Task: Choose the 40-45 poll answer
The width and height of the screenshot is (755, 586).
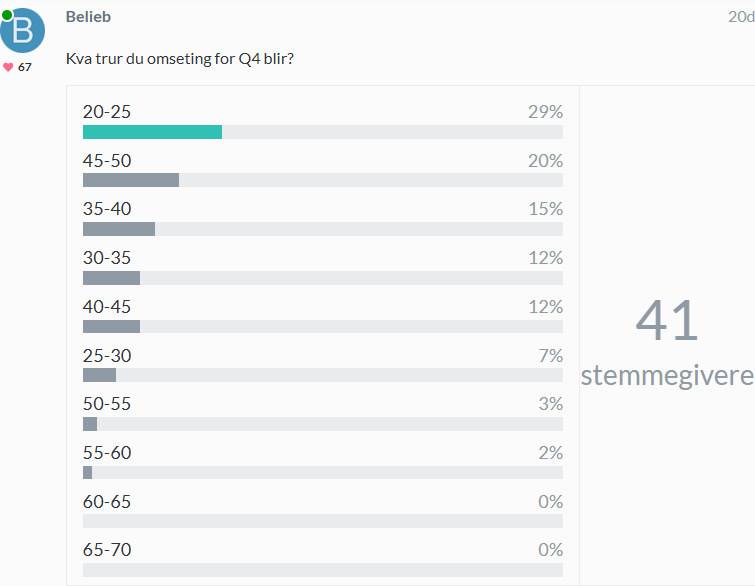Action: pyautogui.click(x=107, y=306)
